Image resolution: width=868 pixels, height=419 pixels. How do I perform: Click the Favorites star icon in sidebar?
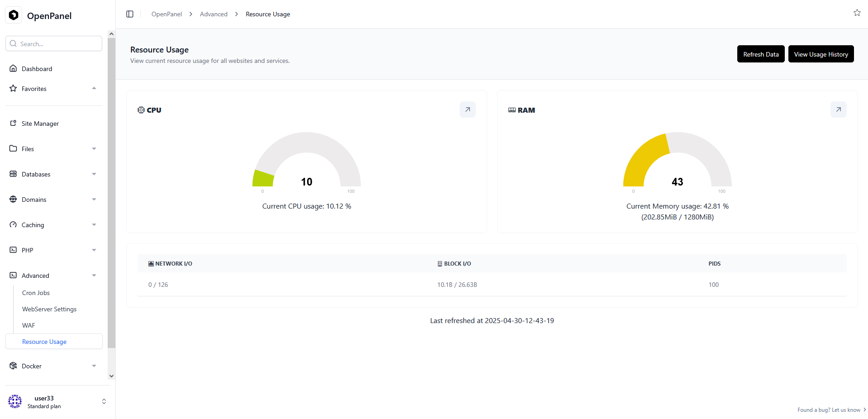[x=13, y=88]
